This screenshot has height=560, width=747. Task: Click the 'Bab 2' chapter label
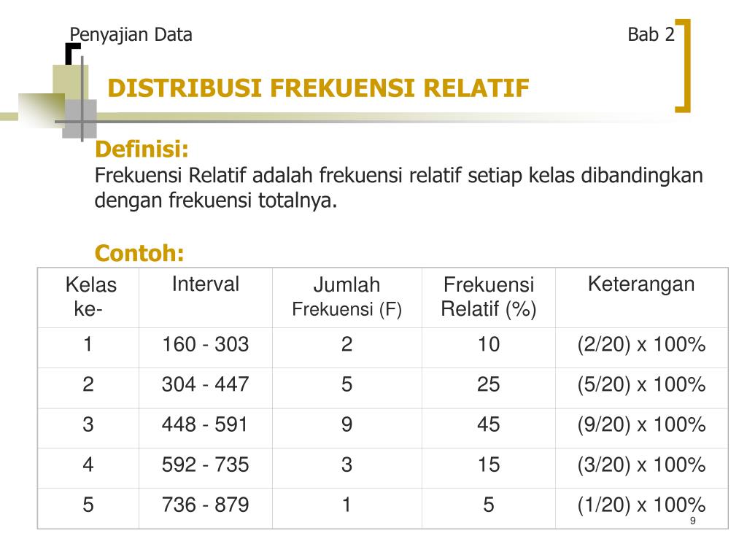pos(651,34)
